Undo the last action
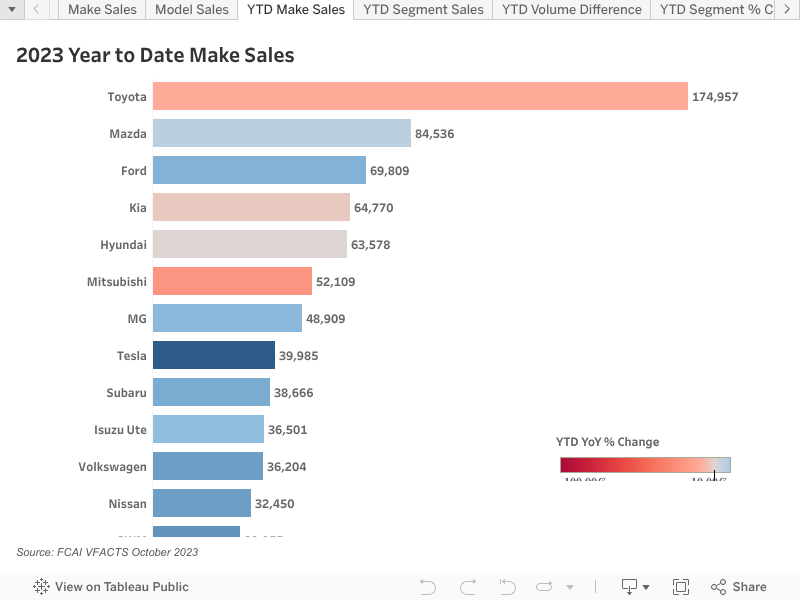The image size is (800, 600). click(428, 587)
